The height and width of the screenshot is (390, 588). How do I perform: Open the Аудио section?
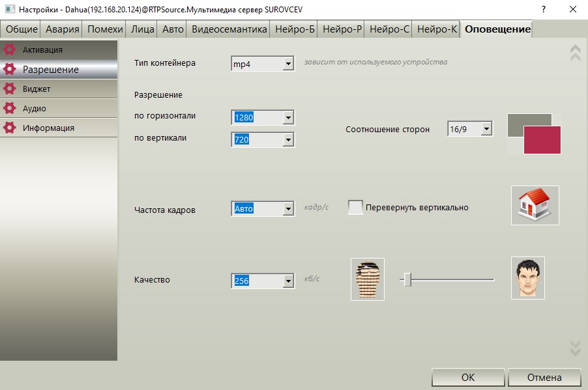[59, 108]
